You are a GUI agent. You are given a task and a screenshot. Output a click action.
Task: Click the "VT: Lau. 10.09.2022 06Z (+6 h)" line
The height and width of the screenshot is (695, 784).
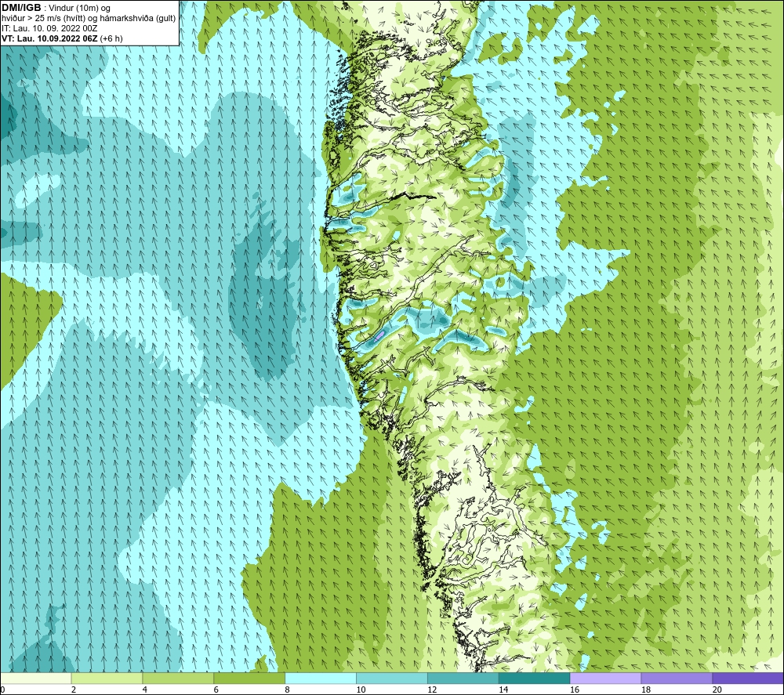[x=62, y=38]
